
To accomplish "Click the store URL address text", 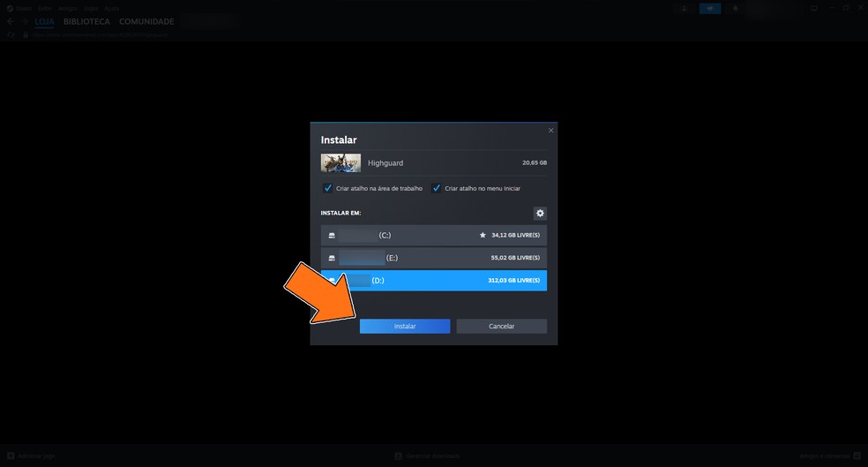I will pos(100,34).
